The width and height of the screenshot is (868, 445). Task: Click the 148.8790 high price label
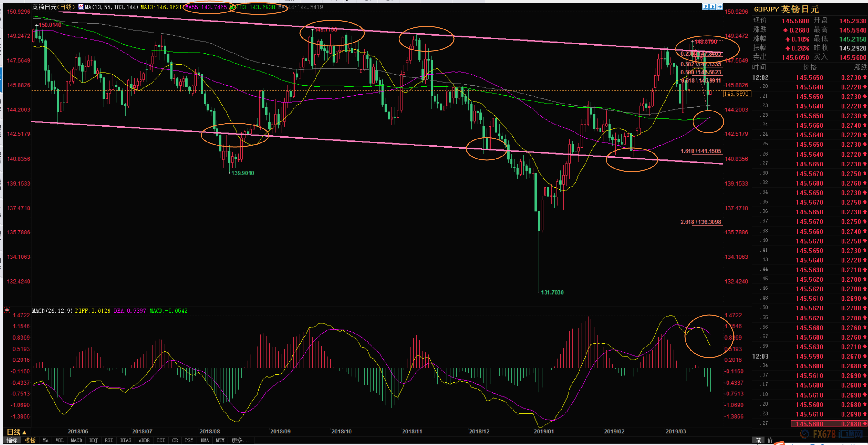coord(706,42)
